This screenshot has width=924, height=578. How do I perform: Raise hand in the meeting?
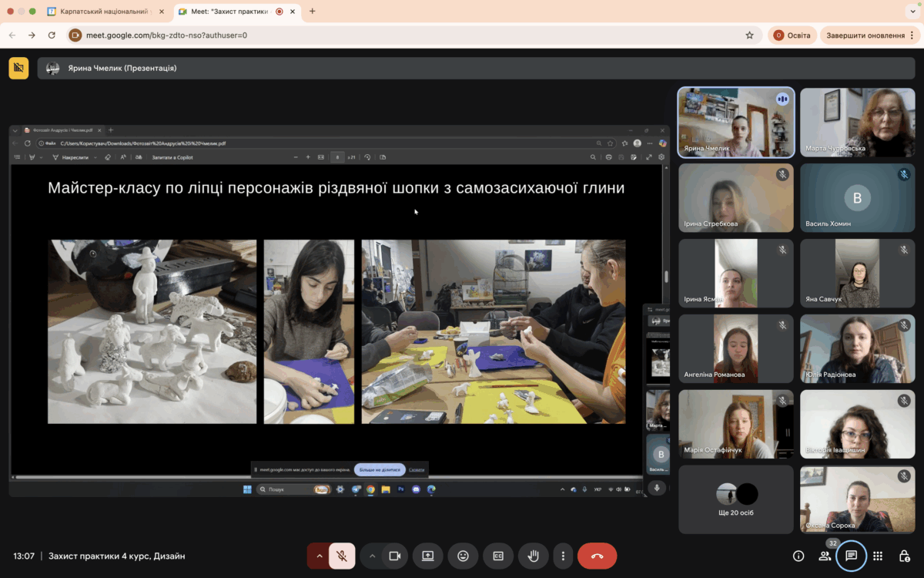click(x=533, y=556)
